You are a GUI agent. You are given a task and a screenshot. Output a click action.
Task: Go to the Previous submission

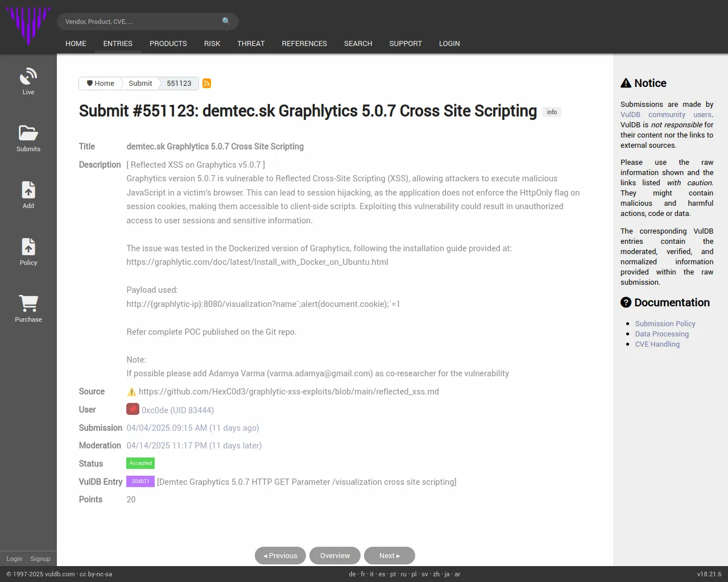(280, 556)
